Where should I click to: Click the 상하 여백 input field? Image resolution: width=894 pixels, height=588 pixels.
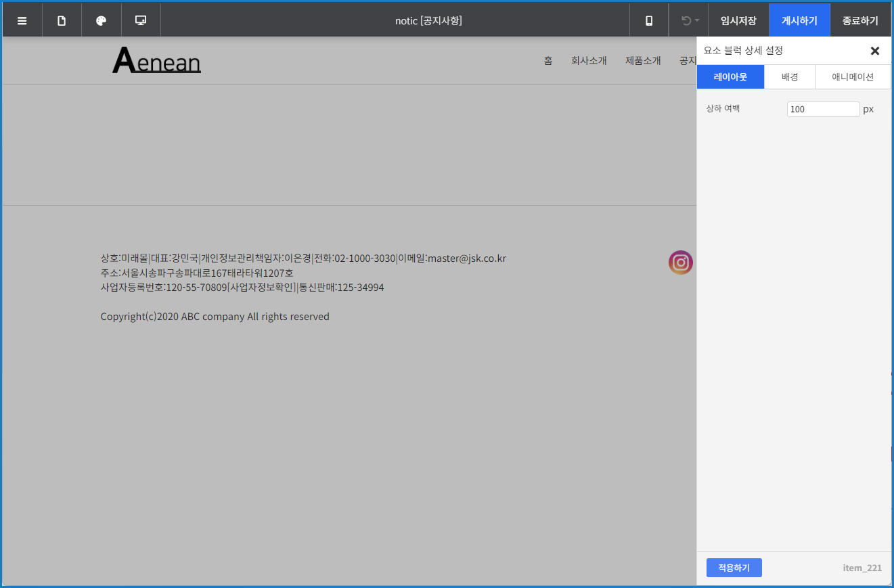823,109
